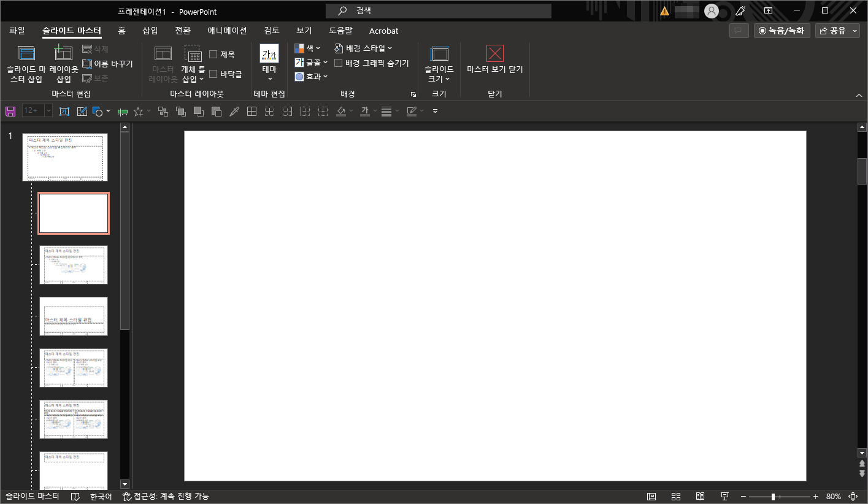Click Accessibility status in status bar
The height and width of the screenshot is (504, 868).
click(x=166, y=496)
